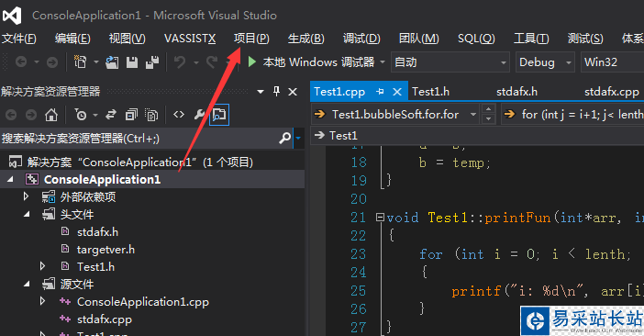Click Collapse All icon in Solution Explorer
Screen dimensions: 644x336
131,115
